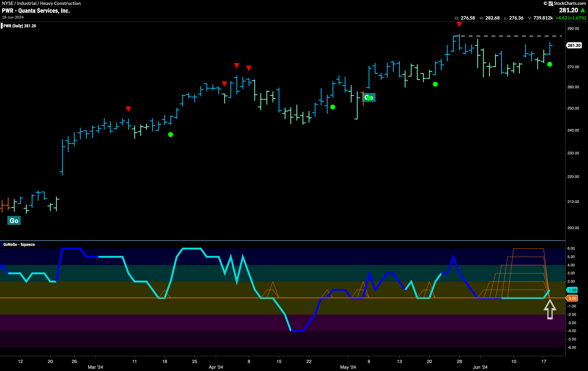
Task: Click the Go badge near the early-May bars
Action: (369, 98)
